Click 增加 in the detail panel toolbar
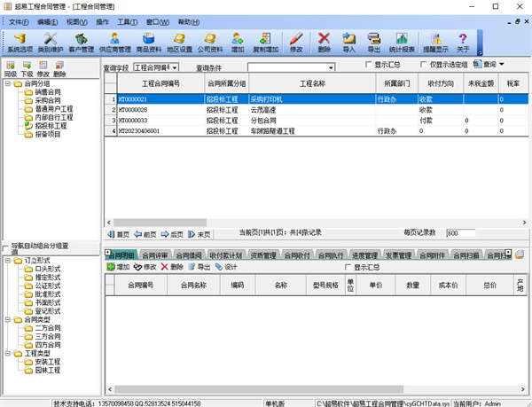The image size is (532, 407). pyautogui.click(x=117, y=267)
